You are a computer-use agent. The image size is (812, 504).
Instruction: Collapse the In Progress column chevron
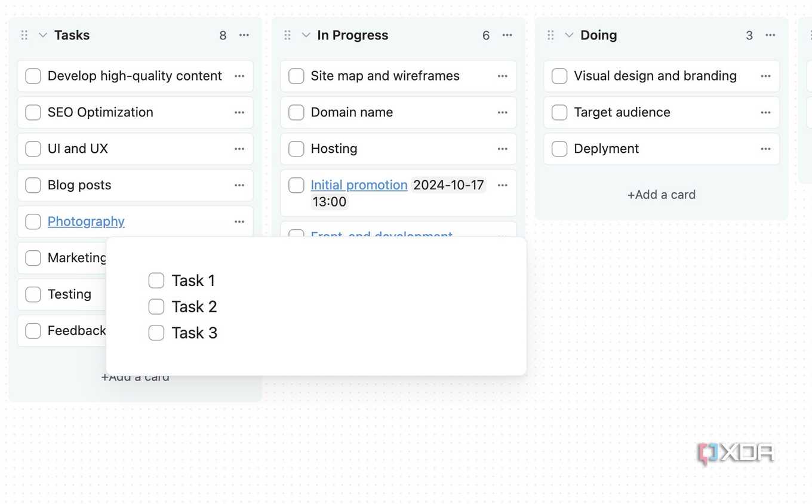click(x=306, y=35)
